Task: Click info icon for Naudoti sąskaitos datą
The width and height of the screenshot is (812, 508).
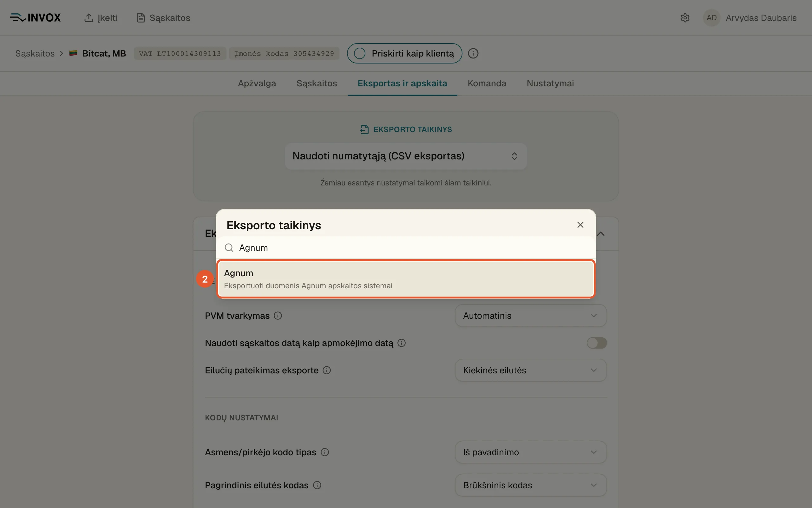Action: (x=402, y=343)
